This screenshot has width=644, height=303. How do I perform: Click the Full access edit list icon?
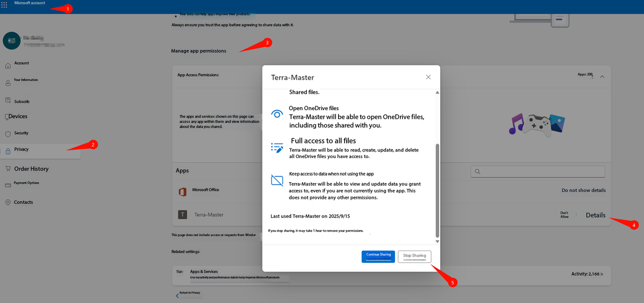point(277,147)
